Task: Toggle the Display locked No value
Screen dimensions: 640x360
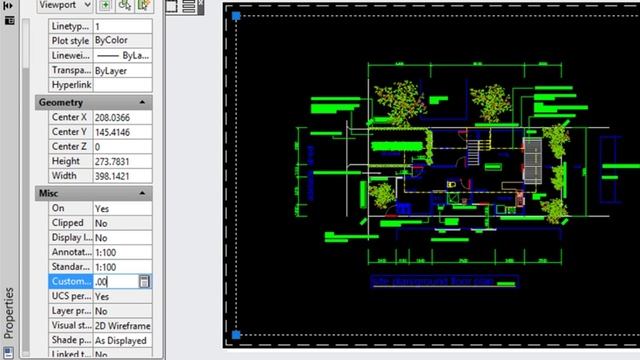Action: click(x=122, y=238)
